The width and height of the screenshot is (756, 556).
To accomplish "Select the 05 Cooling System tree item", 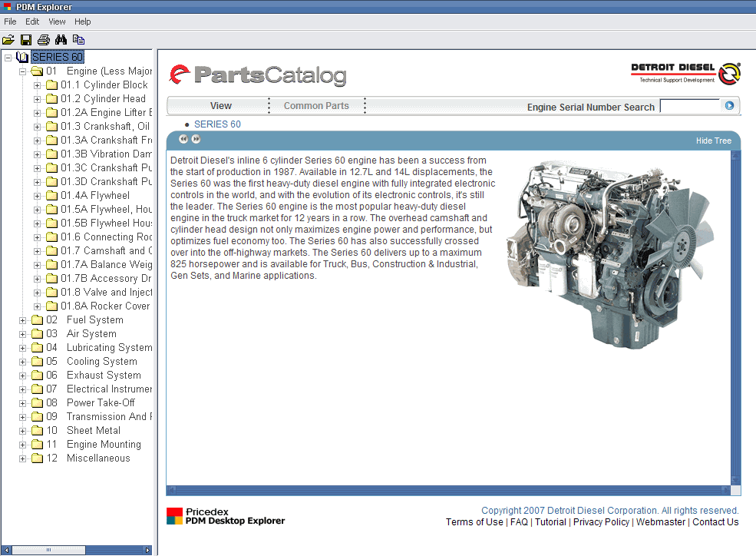I will coord(101,362).
